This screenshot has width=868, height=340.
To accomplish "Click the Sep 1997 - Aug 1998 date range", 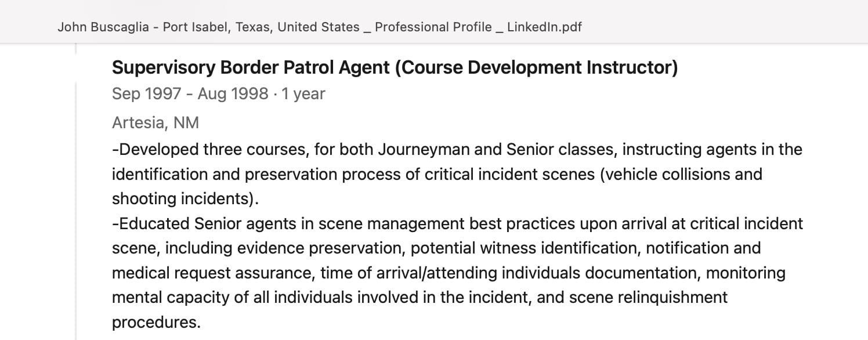I will point(190,94).
